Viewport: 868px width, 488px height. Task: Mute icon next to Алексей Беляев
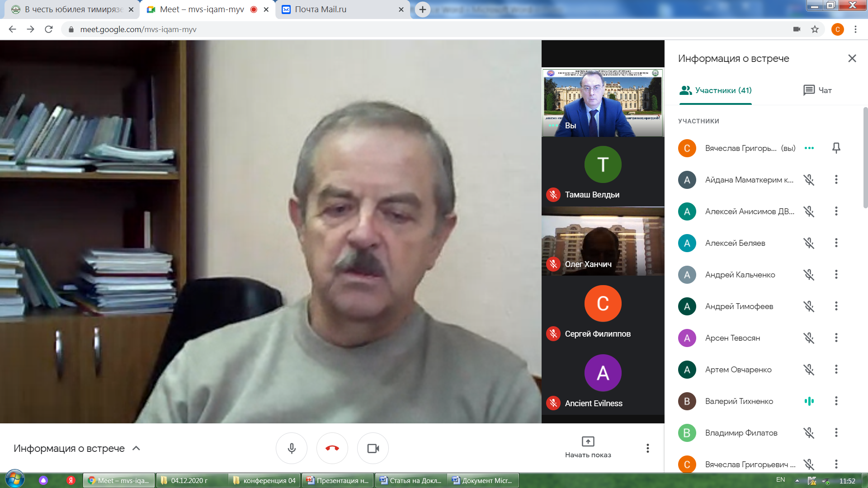click(809, 243)
